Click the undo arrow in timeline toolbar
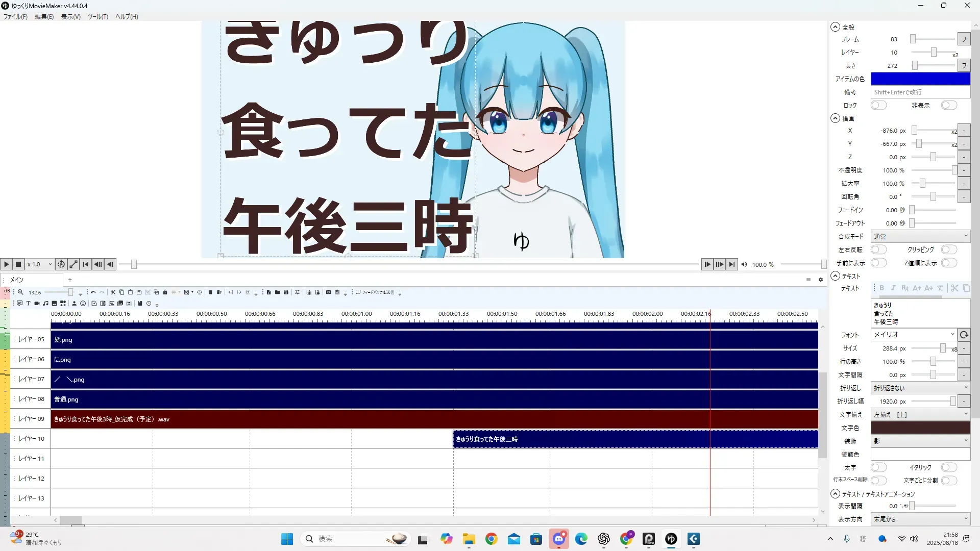980x551 pixels. point(93,292)
